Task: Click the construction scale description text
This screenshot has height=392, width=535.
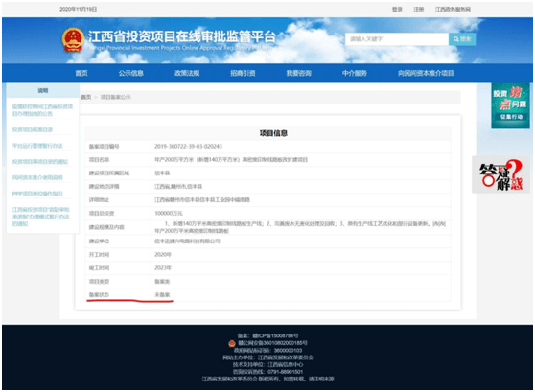Action: click(x=300, y=227)
